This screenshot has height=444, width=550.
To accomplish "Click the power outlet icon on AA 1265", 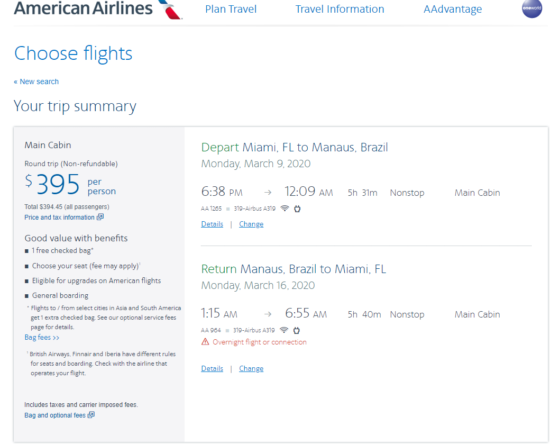I will click(297, 209).
